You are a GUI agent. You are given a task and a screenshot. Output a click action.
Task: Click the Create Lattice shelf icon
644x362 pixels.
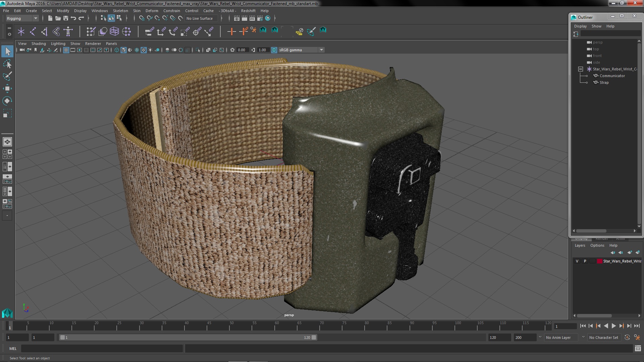pyautogui.click(x=114, y=32)
